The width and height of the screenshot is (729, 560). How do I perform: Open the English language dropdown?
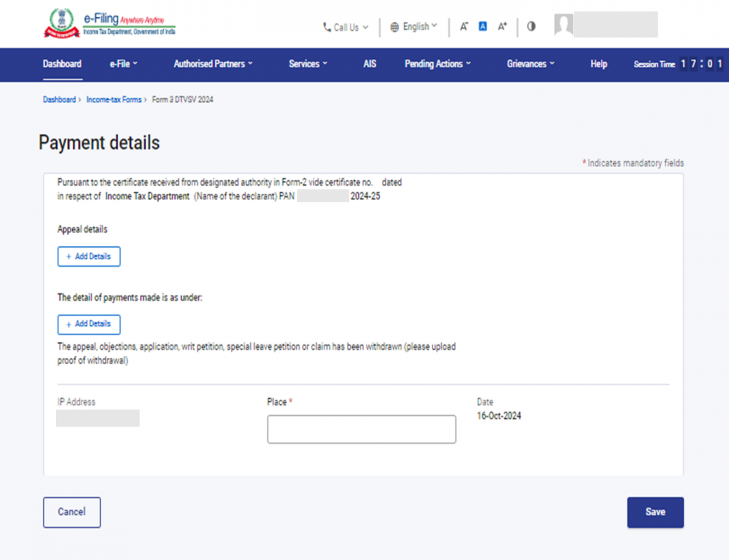pos(415,26)
